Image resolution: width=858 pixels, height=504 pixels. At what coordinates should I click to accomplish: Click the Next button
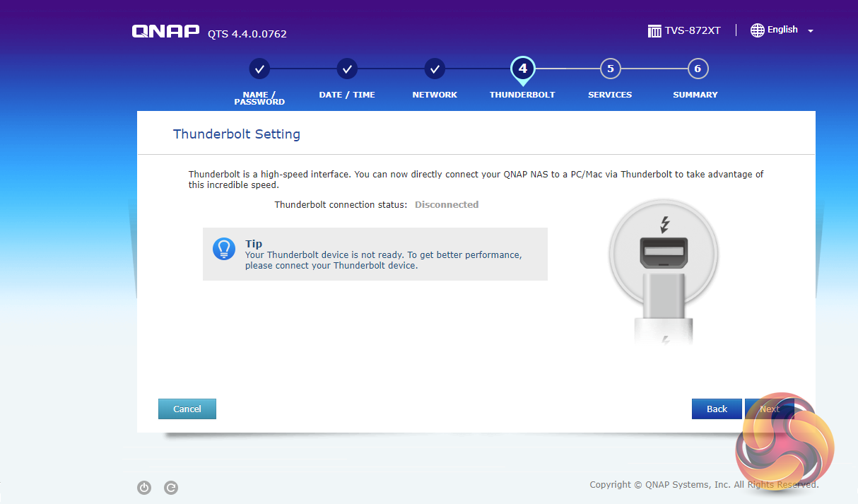tap(770, 409)
